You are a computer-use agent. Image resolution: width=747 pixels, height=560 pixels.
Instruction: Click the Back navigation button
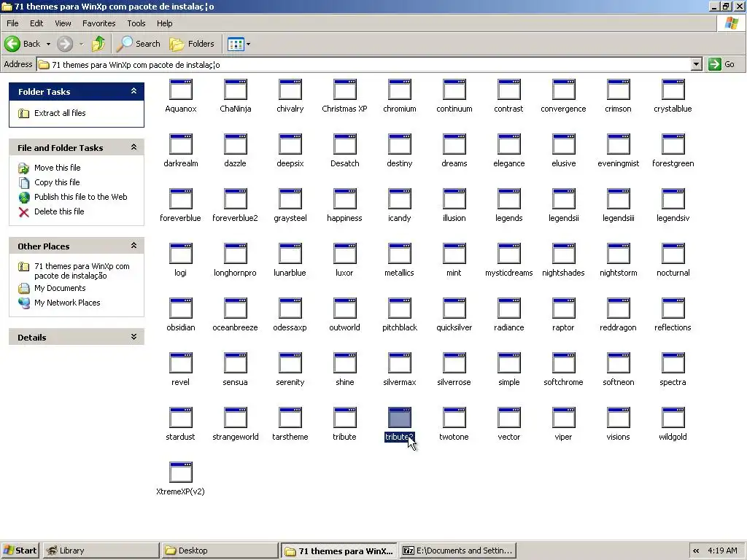23,44
